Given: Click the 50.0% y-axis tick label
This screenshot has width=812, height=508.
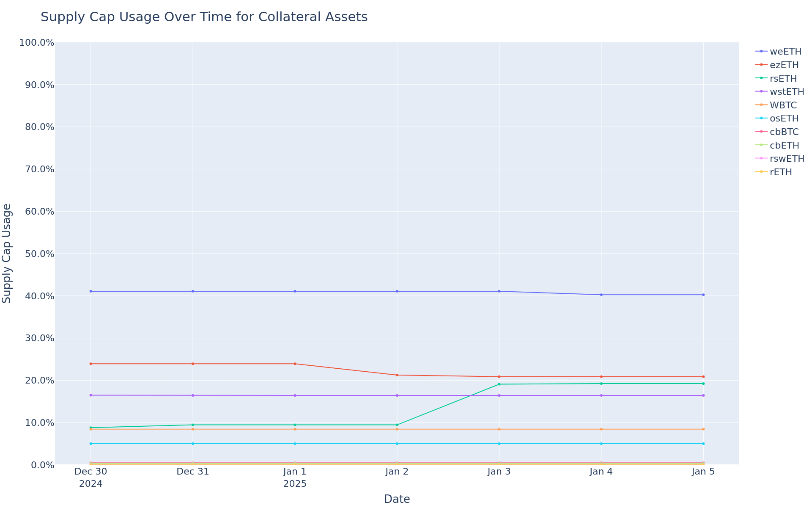Looking at the screenshot, I should pos(37,254).
